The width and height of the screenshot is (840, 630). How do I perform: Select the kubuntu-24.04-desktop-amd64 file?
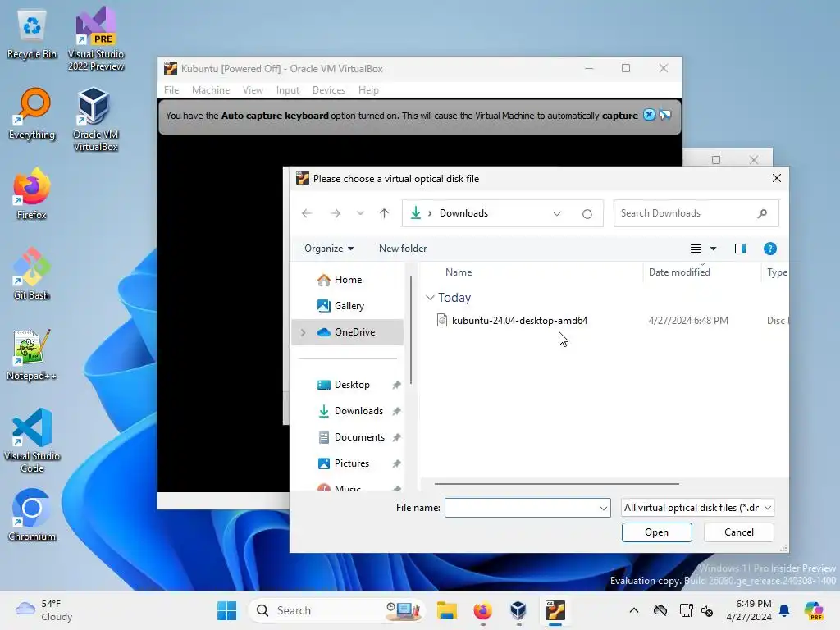[519, 321]
